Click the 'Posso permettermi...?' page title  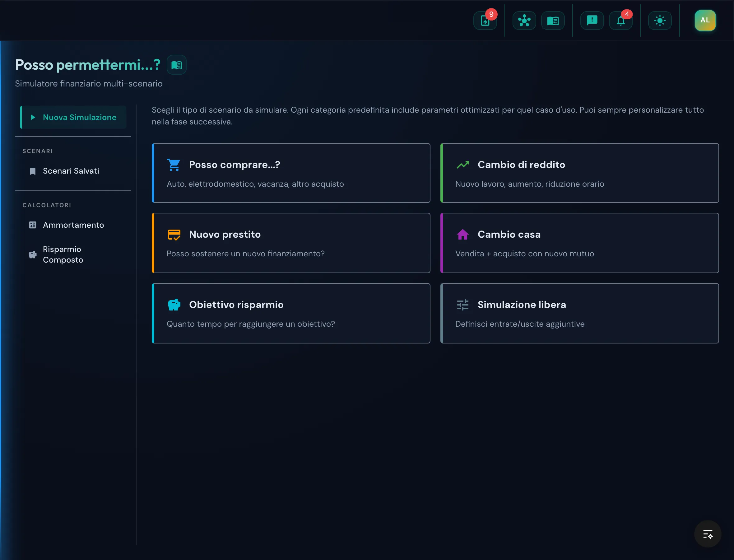tap(88, 65)
